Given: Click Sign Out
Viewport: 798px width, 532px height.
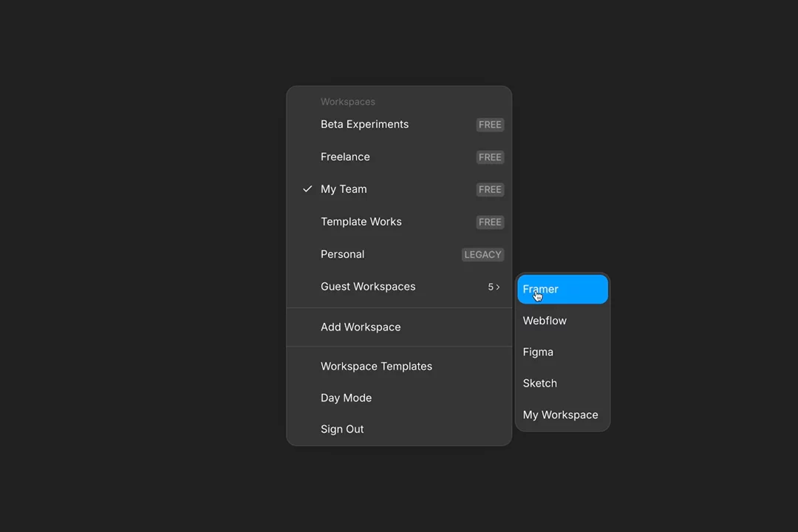Looking at the screenshot, I should tap(399, 429).
